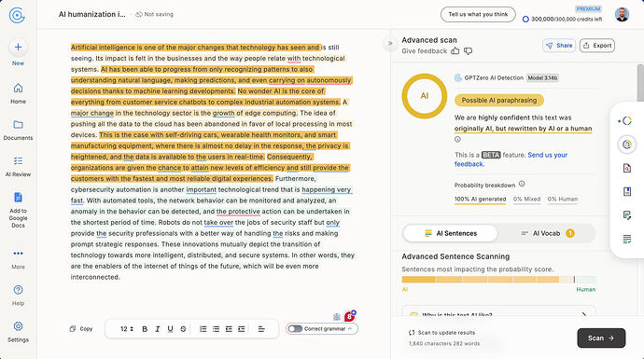Switch to the AI Sentences tab
The height and width of the screenshot is (359, 644).
click(450, 233)
